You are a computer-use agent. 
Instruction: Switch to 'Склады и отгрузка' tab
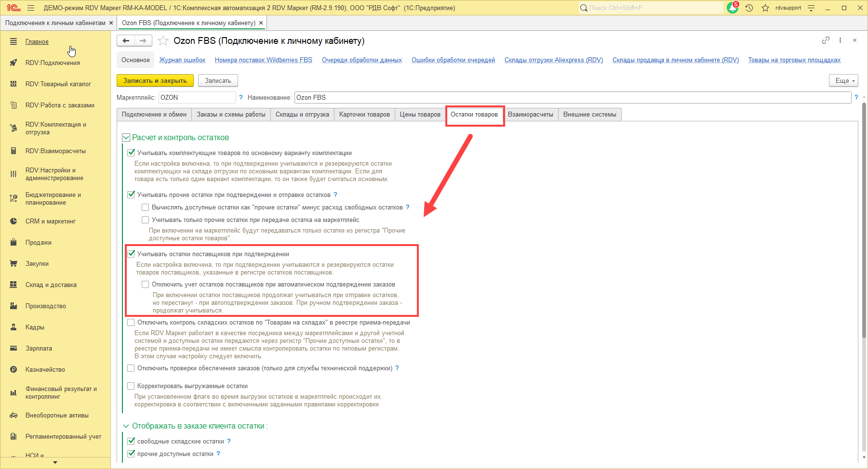pos(302,115)
